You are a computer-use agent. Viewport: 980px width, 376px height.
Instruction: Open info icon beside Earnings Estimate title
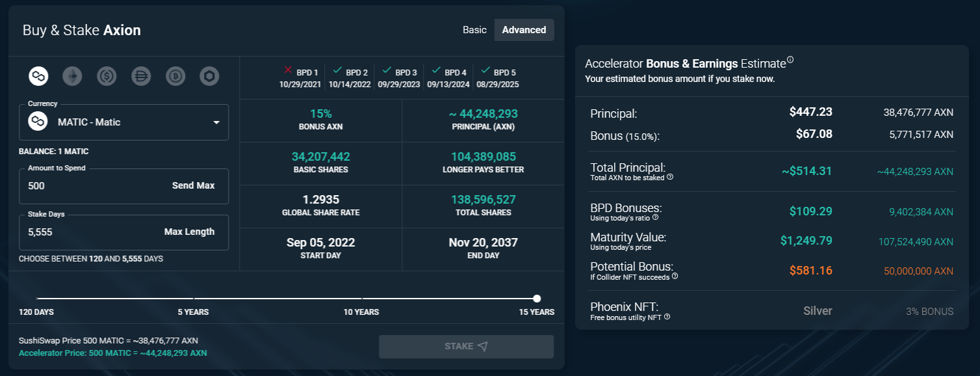point(790,60)
